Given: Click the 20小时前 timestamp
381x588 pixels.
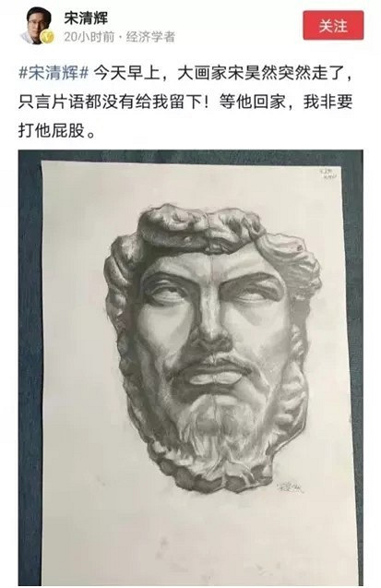Looking at the screenshot, I should (x=89, y=37).
